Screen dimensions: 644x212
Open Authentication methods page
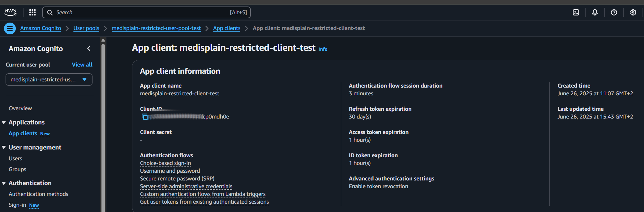click(38, 194)
